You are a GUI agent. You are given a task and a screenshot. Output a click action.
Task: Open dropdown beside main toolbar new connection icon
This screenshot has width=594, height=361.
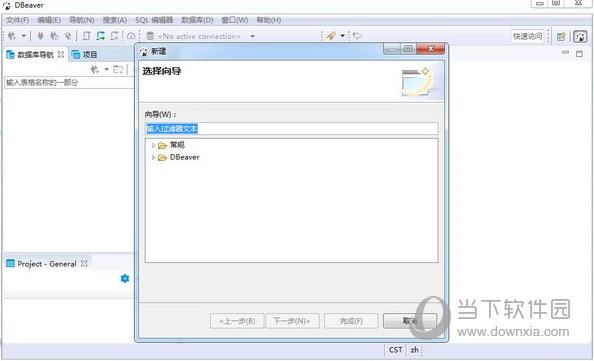coord(23,36)
